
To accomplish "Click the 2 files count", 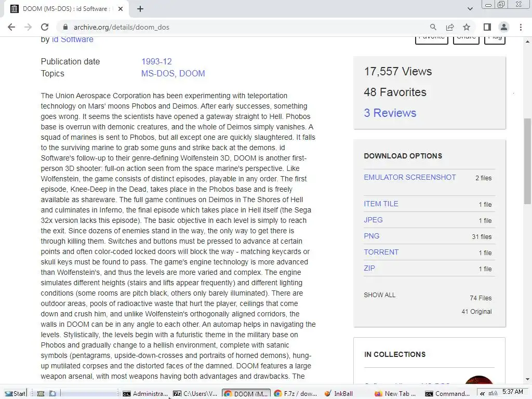I will [x=483, y=178].
